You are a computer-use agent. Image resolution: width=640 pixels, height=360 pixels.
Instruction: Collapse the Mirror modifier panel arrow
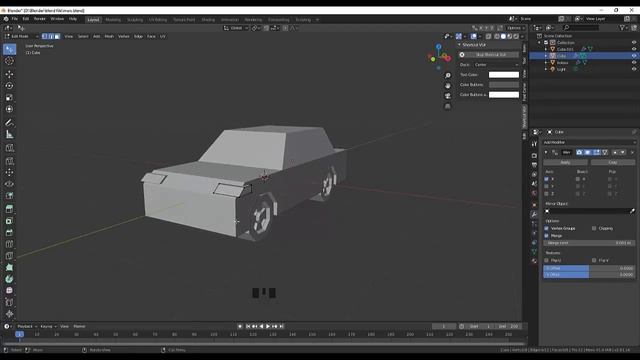[x=546, y=152]
